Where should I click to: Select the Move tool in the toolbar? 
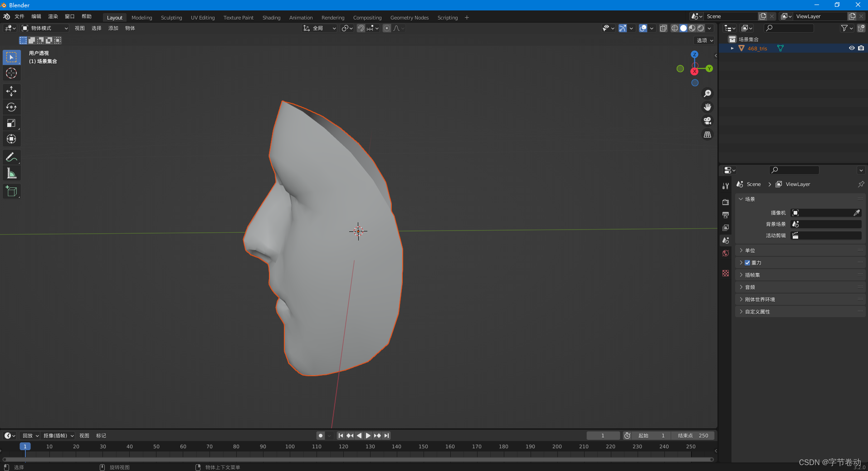(11, 91)
